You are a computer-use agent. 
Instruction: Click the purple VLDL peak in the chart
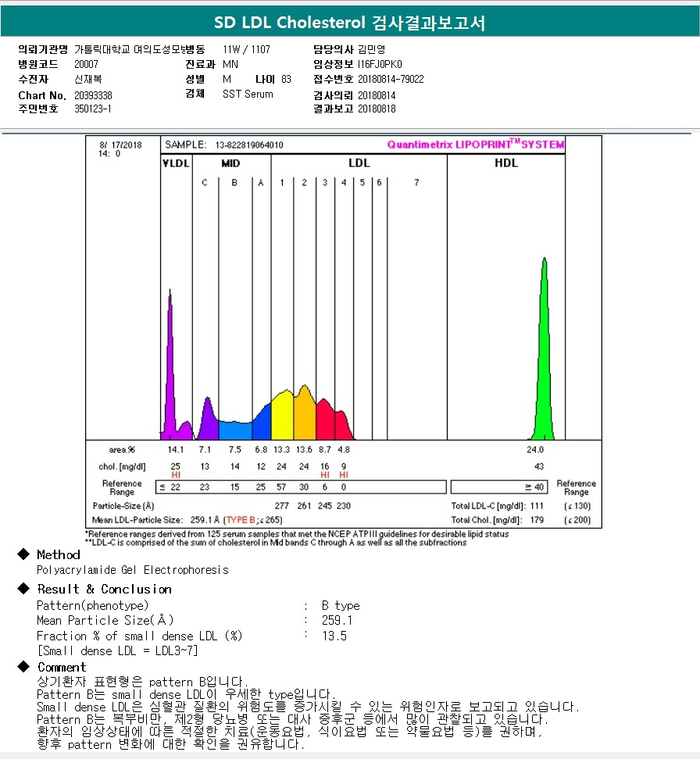click(170, 367)
